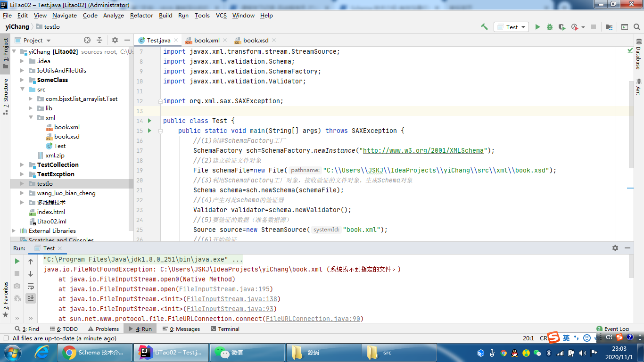The height and width of the screenshot is (362, 644).
Task: Click run gutter icon beside class Test
Action: (x=150, y=121)
